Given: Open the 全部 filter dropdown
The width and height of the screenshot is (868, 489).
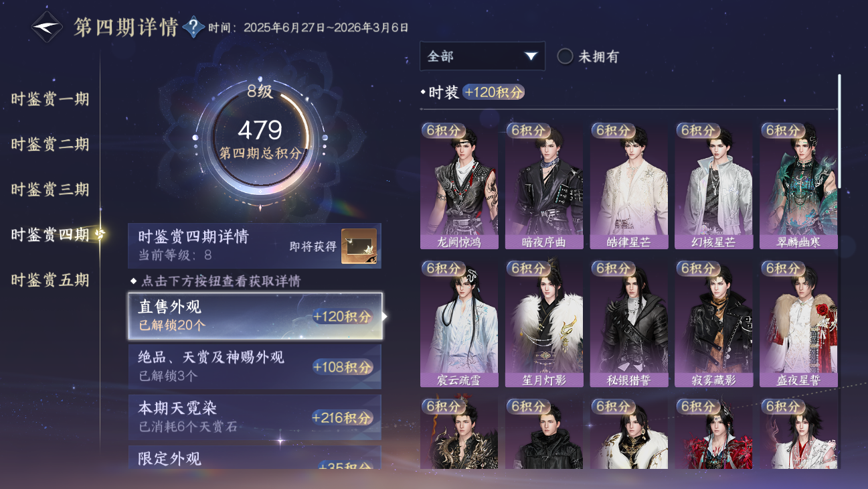Looking at the screenshot, I should coord(483,56).
